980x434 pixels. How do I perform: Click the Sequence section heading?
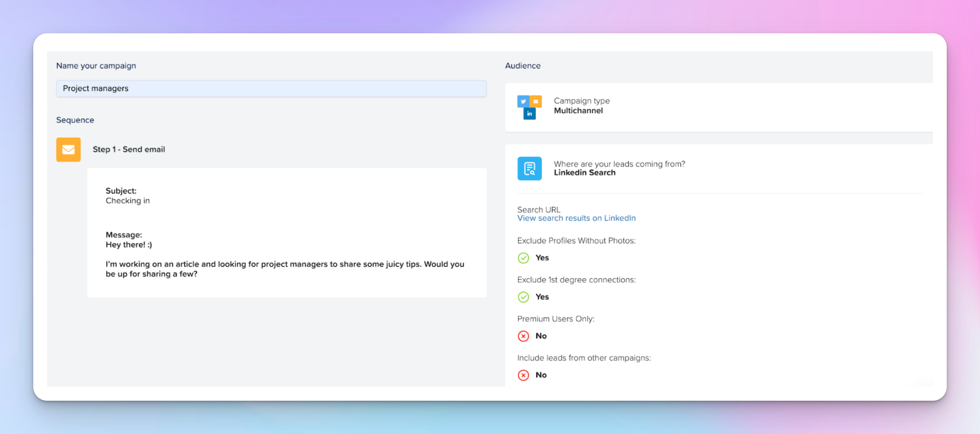point(75,120)
